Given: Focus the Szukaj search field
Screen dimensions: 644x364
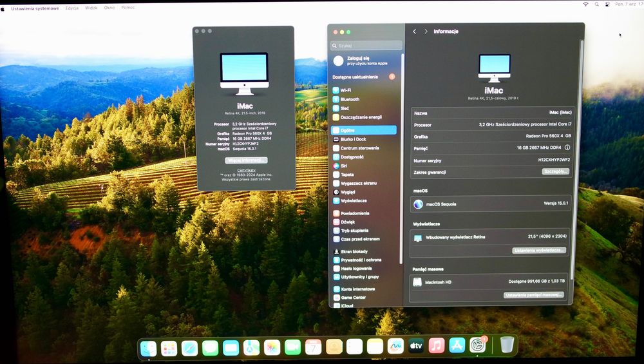Looking at the screenshot, I should click(x=366, y=45).
